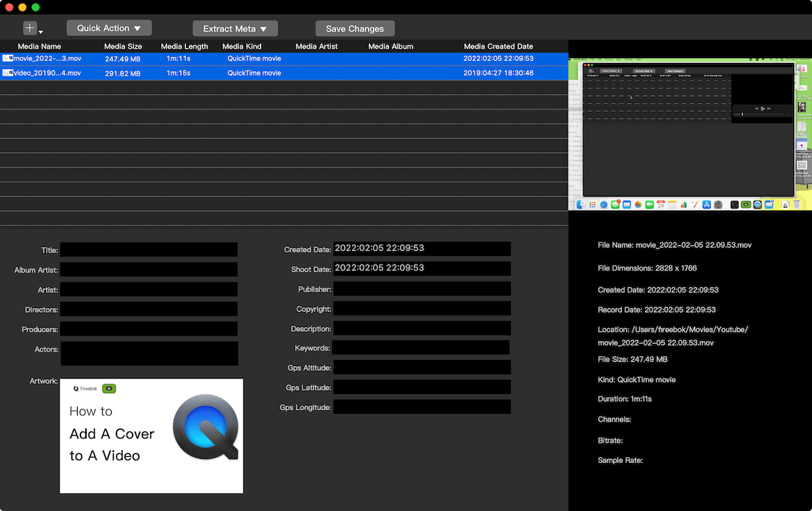Viewport: 812px width, 511px height.
Task: Open the Quick Action dropdown
Action: tap(109, 28)
